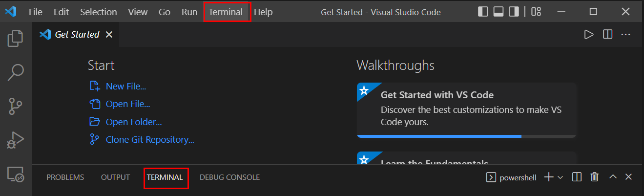Screen dimensions: 644x196
Task: Open the Go menu
Action: click(165, 12)
